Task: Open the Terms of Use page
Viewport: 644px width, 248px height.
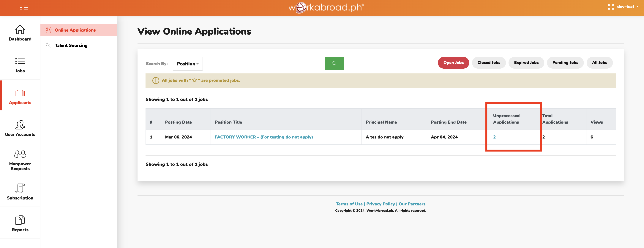Action: [349, 204]
